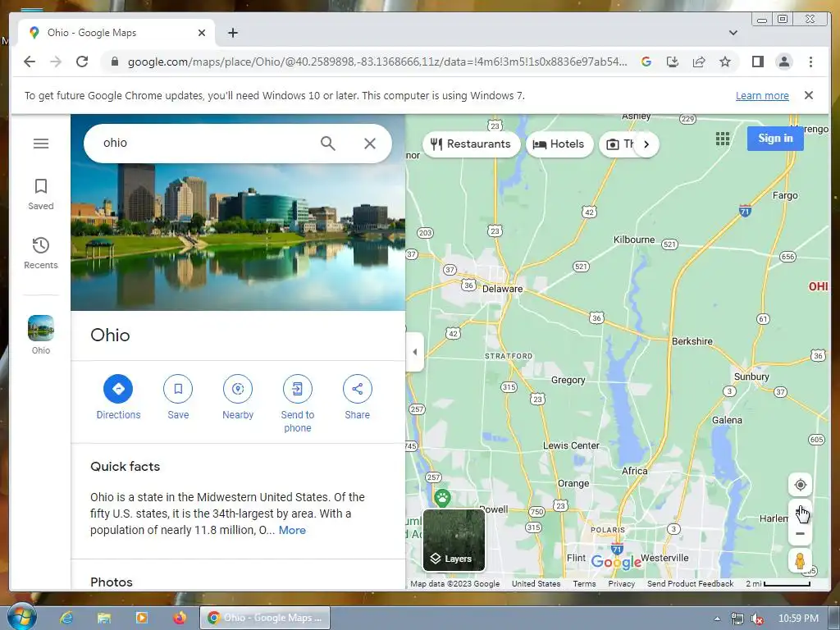Open the Chrome profile avatar
The image size is (840, 630).
click(784, 62)
